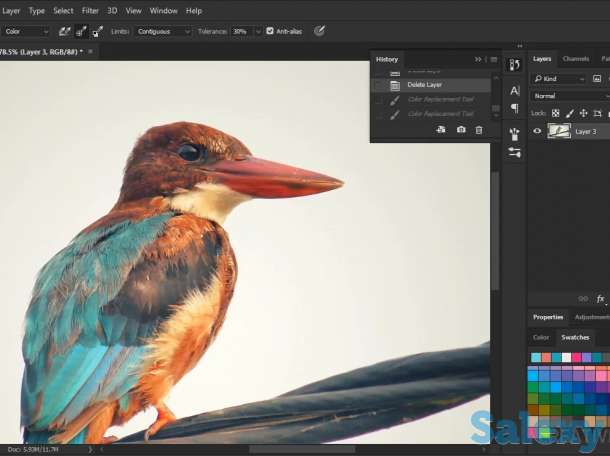Close the Layer 3 document tab

point(91,51)
